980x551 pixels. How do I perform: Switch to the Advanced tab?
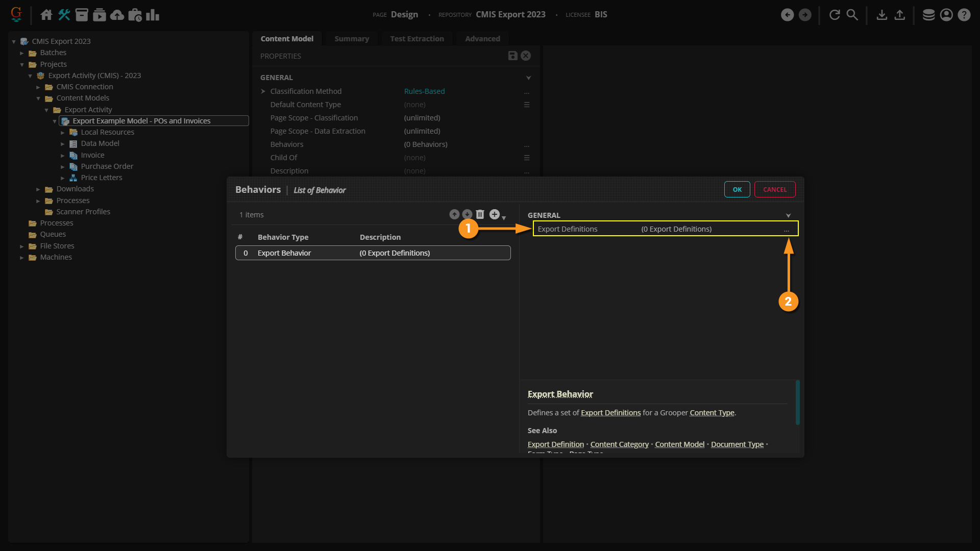(x=482, y=39)
